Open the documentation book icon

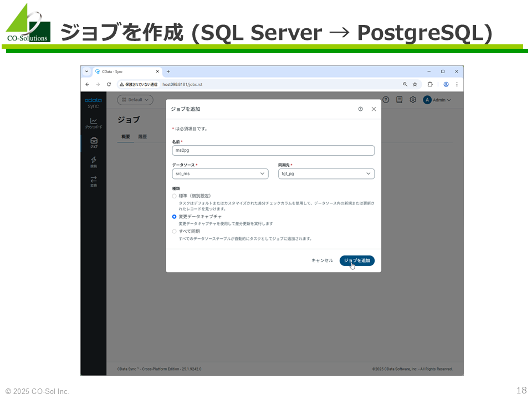(x=400, y=100)
